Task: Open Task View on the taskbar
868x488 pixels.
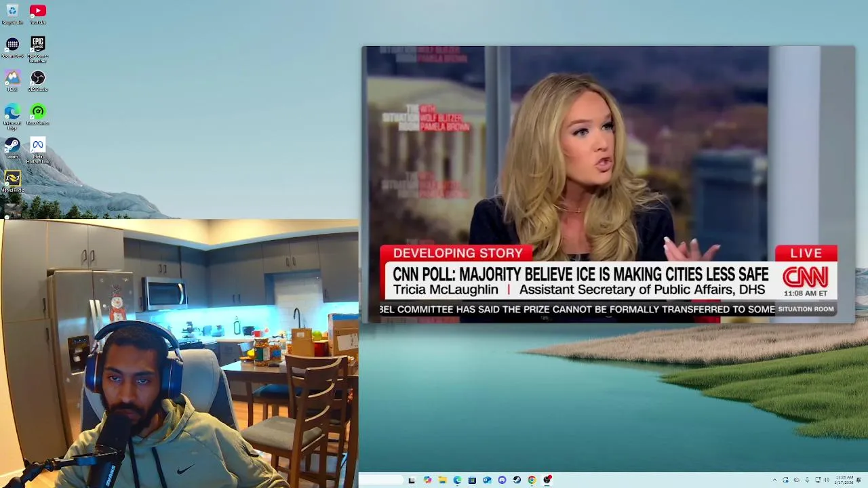Action: (412, 480)
